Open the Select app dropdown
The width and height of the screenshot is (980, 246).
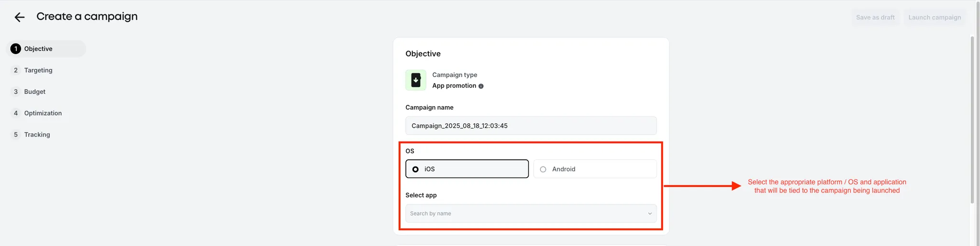point(526,213)
